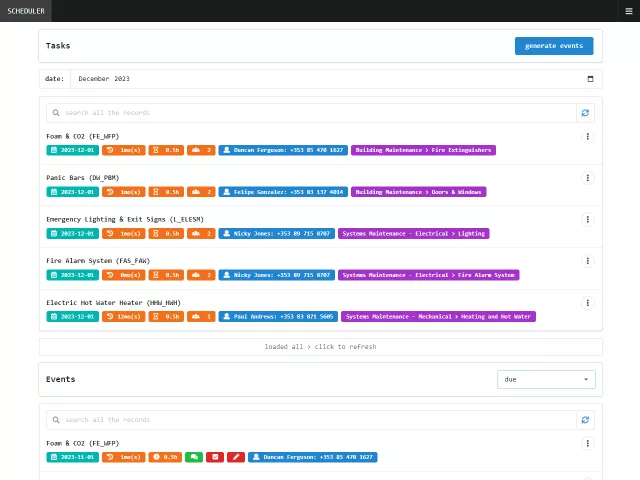Click the green comments icon on Foam event
Image resolution: width=640 pixels, height=480 pixels.
pyautogui.click(x=193, y=457)
